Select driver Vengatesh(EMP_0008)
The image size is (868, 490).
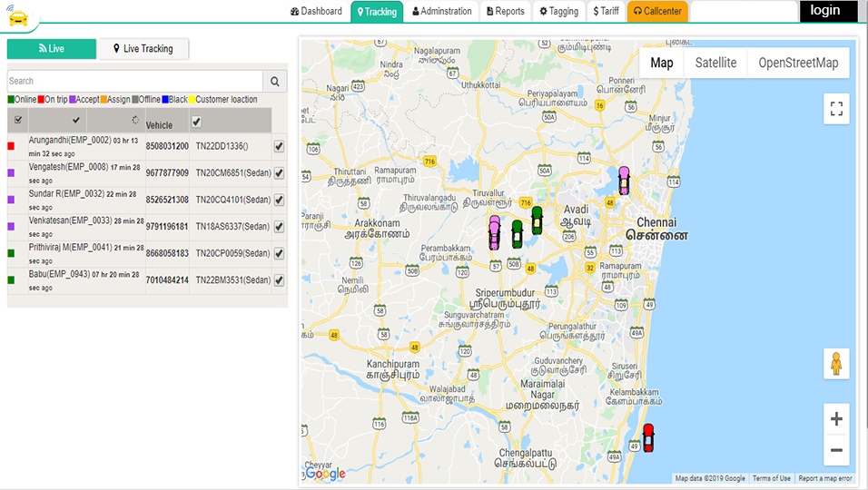coord(68,167)
